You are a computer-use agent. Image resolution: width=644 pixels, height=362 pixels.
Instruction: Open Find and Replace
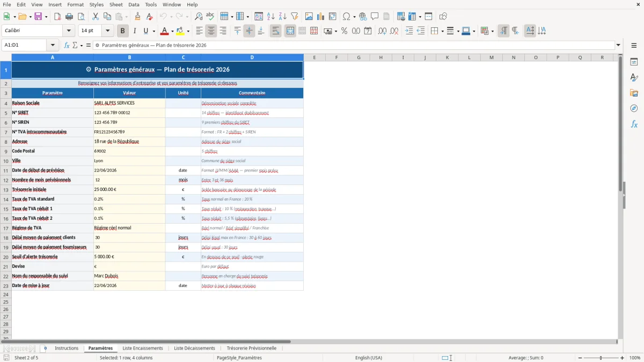tap(199, 17)
